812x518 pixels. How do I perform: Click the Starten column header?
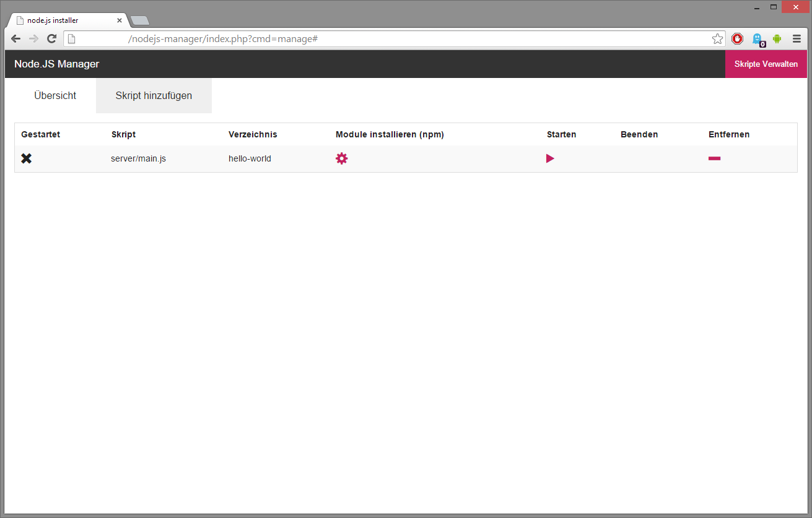coord(561,134)
